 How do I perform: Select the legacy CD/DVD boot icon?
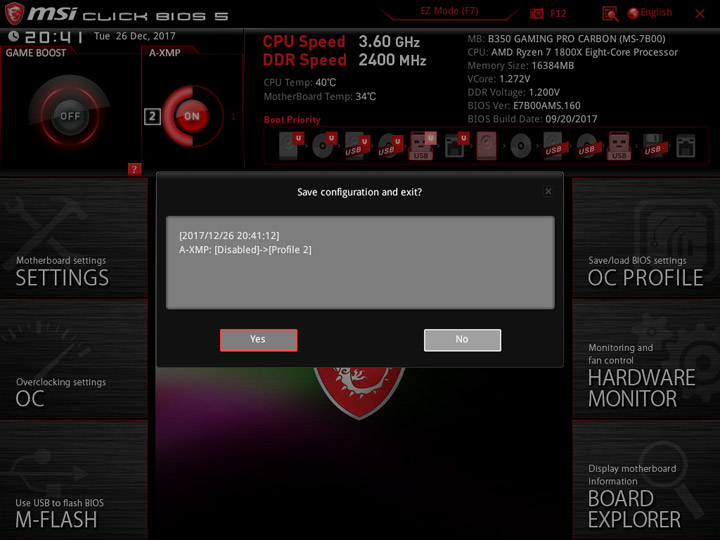pyautogui.click(x=521, y=146)
